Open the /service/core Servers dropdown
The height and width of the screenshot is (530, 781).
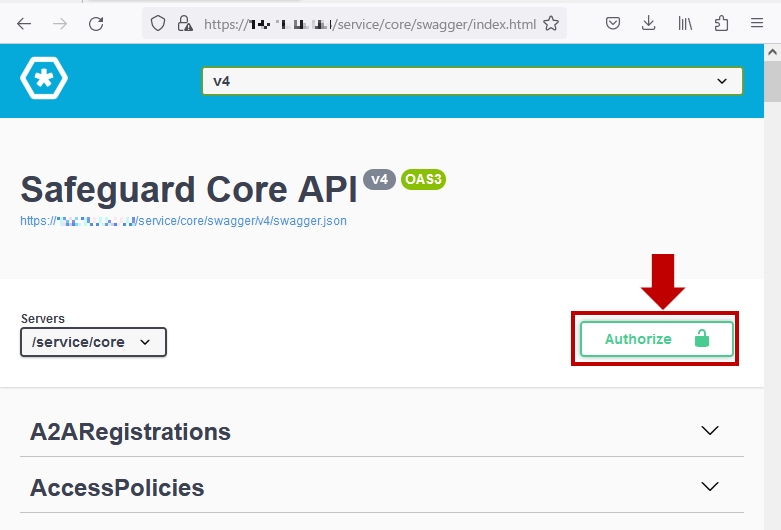pos(93,342)
